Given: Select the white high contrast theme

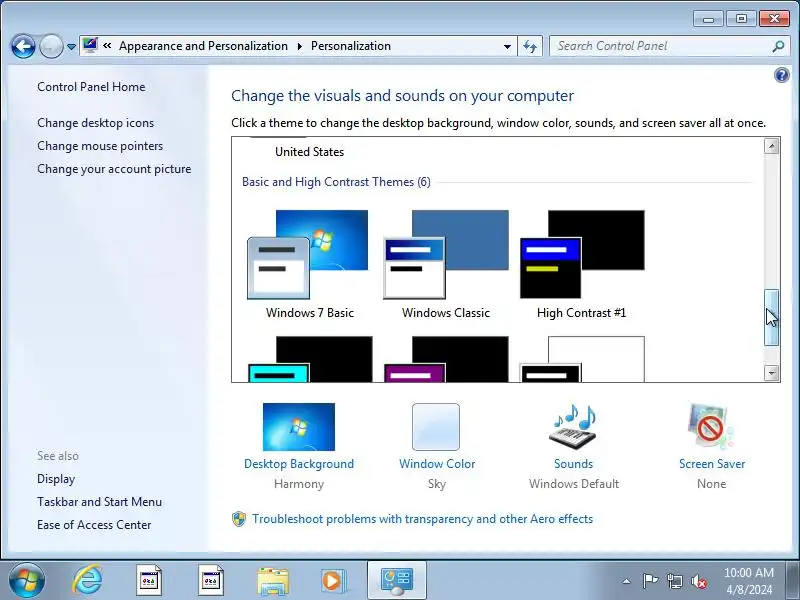Looking at the screenshot, I should [x=582, y=359].
